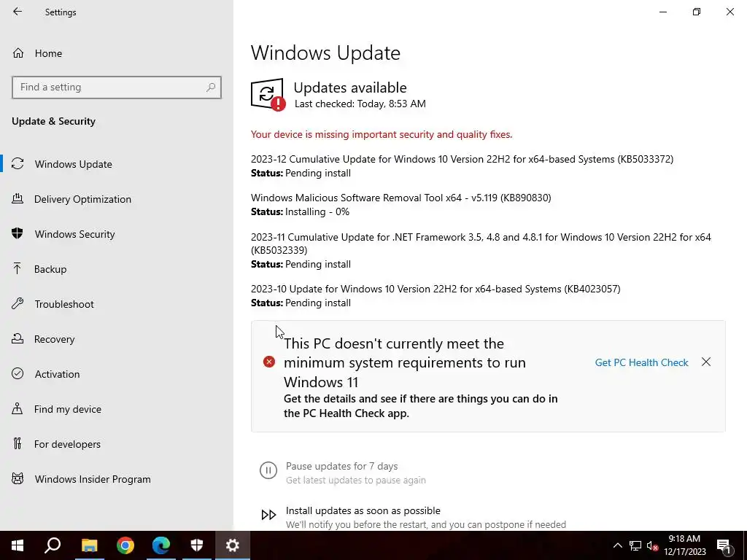
Task: Open taskbar search magnifier
Action: (53, 545)
